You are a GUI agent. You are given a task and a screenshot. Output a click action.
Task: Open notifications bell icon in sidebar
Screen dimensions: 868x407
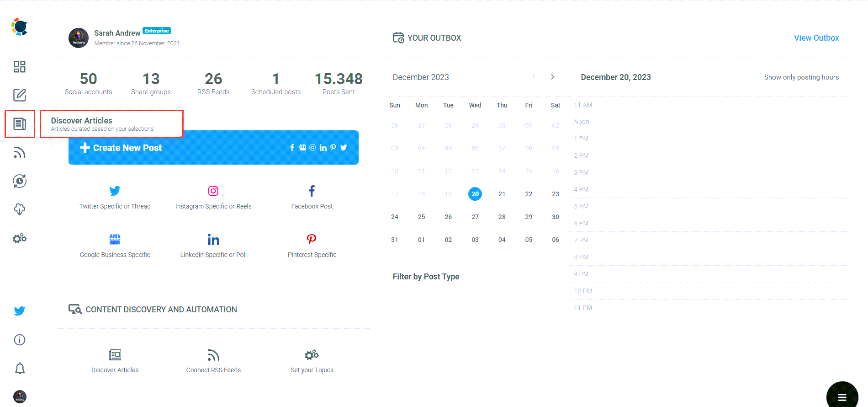click(x=20, y=368)
